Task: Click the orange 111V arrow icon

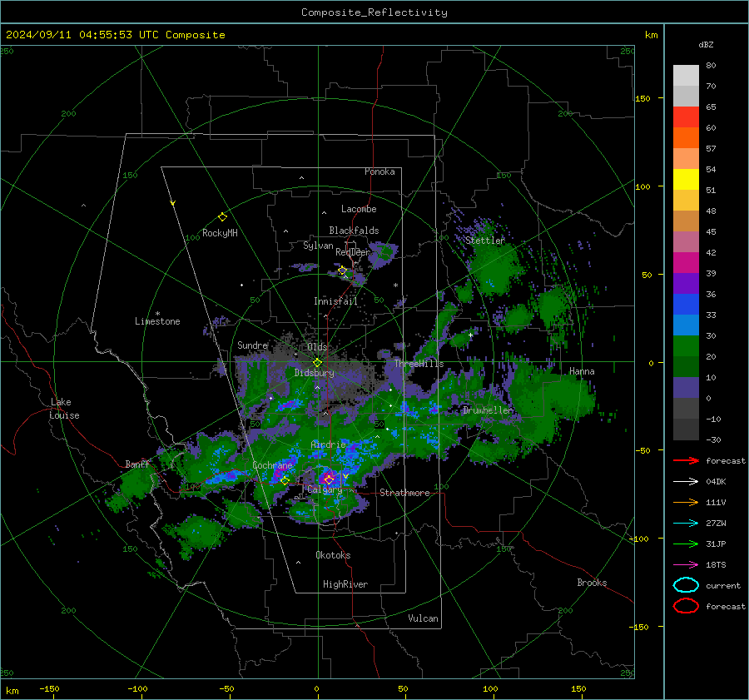Action: tap(686, 502)
